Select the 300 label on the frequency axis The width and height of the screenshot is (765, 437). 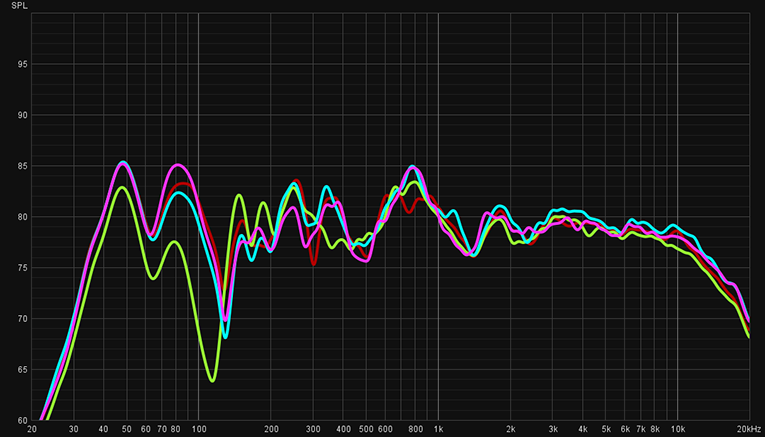point(313,429)
